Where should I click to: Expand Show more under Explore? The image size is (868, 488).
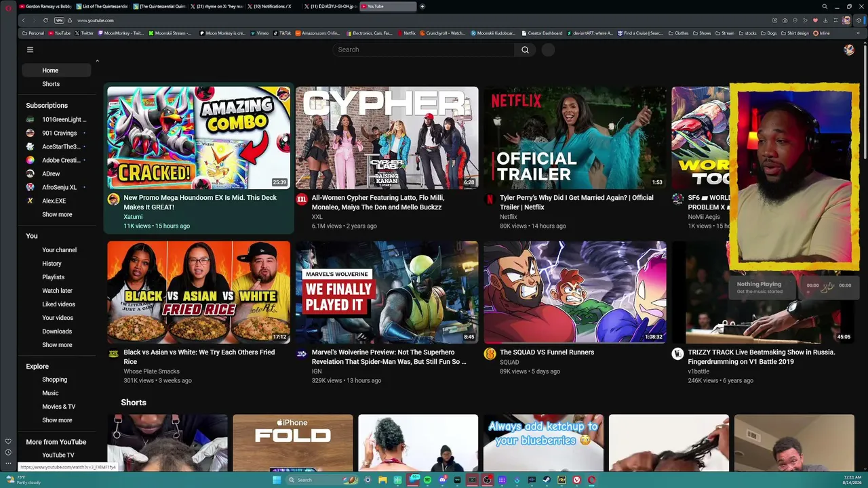pos(57,420)
